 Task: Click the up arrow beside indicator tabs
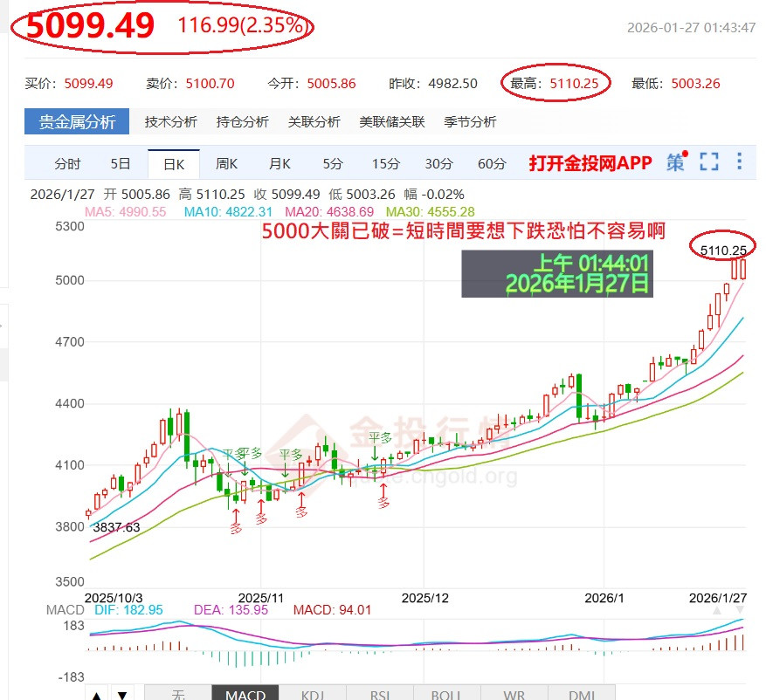(97, 694)
